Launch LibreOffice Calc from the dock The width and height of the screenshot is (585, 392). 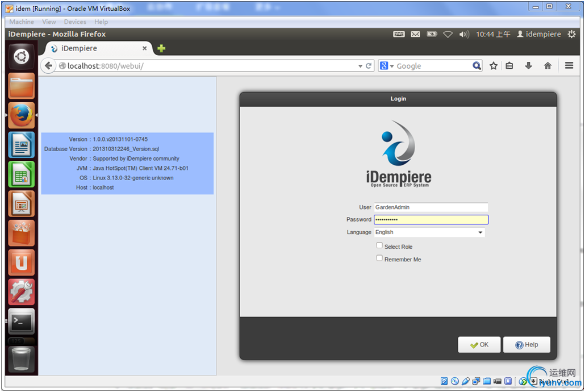click(x=21, y=174)
